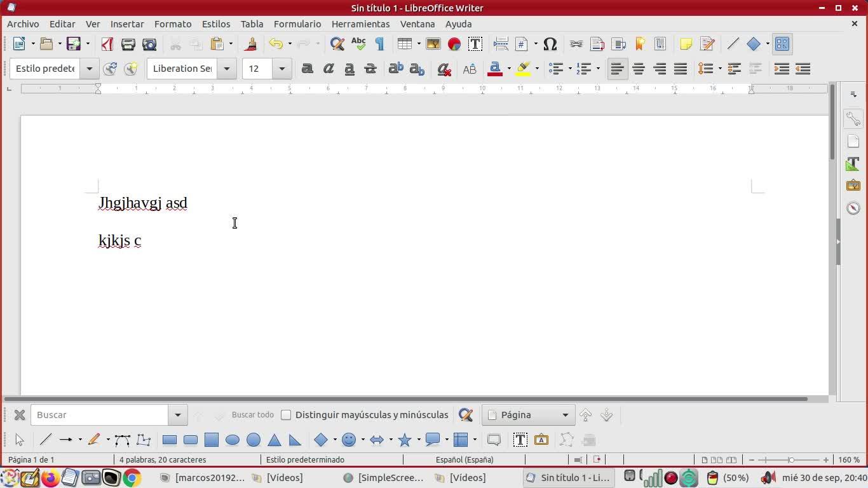Open the font size dropdown
The width and height of the screenshot is (868, 488).
[281, 69]
